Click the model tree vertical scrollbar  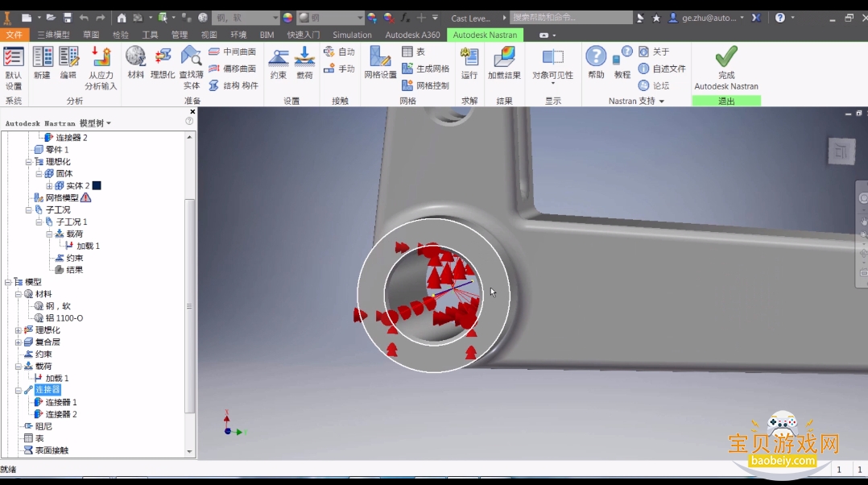click(x=189, y=305)
